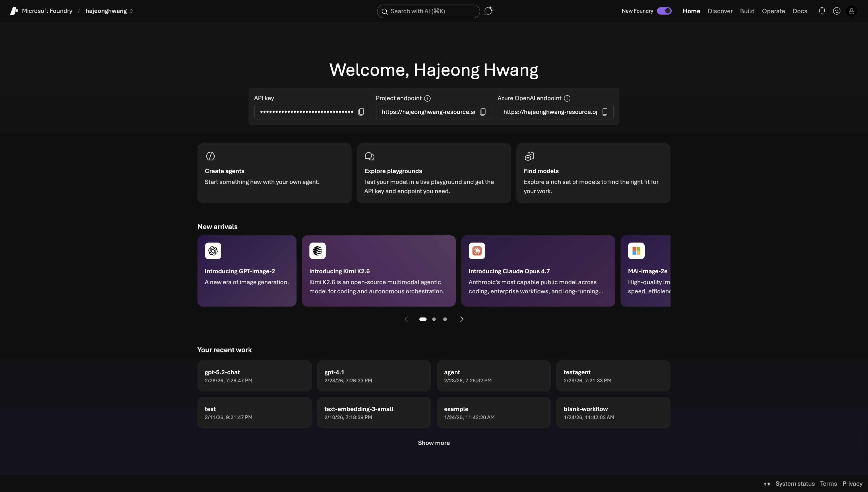Click the Kimi K2.6 logo icon
The width and height of the screenshot is (868, 492).
[x=317, y=251]
